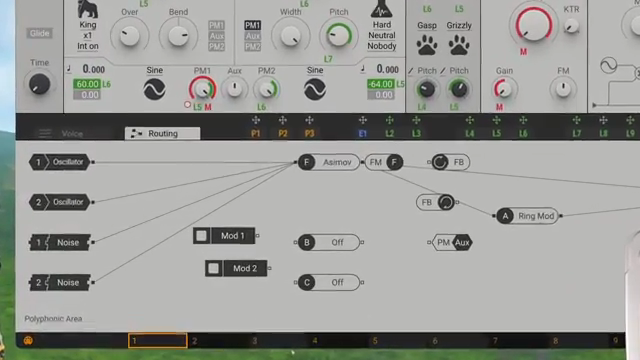Grab the L6 LFO drag handle
Viewport: 640px width, 360px height.
[x=523, y=120]
